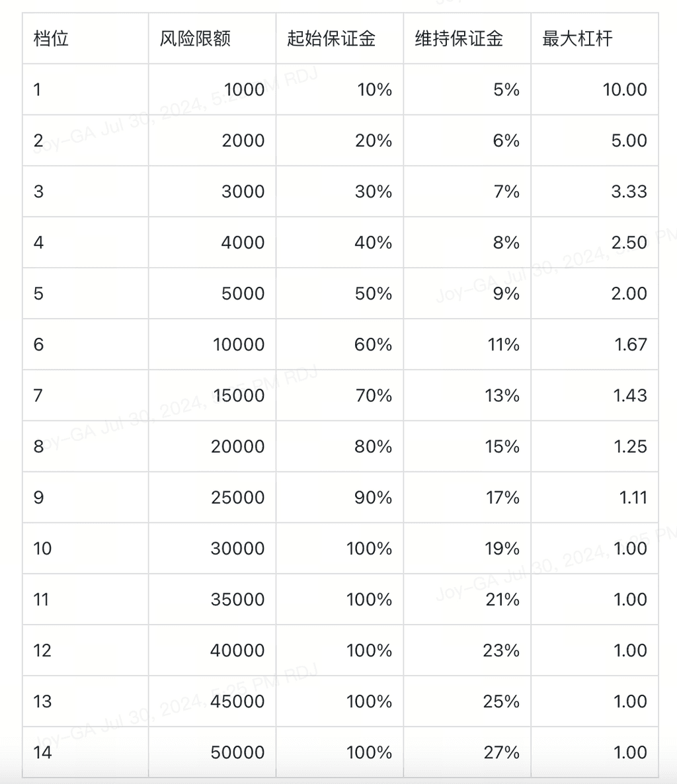Click the maintenance margin cell 21%
The image size is (677, 784).
(502, 599)
